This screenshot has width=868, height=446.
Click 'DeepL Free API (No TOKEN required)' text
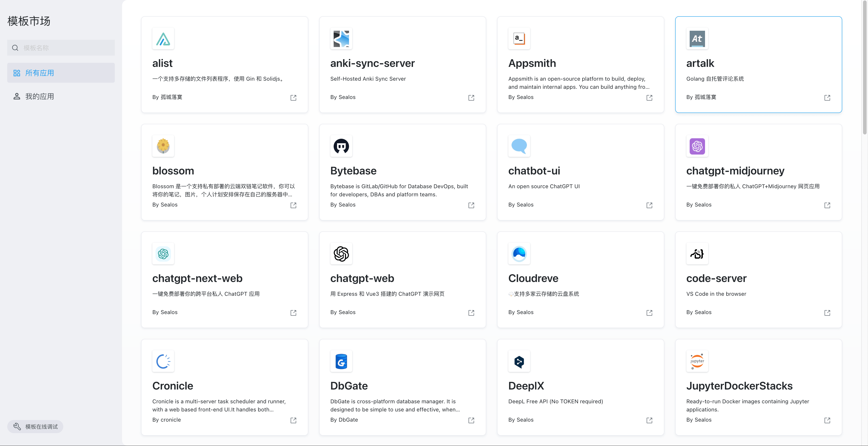coord(555,401)
